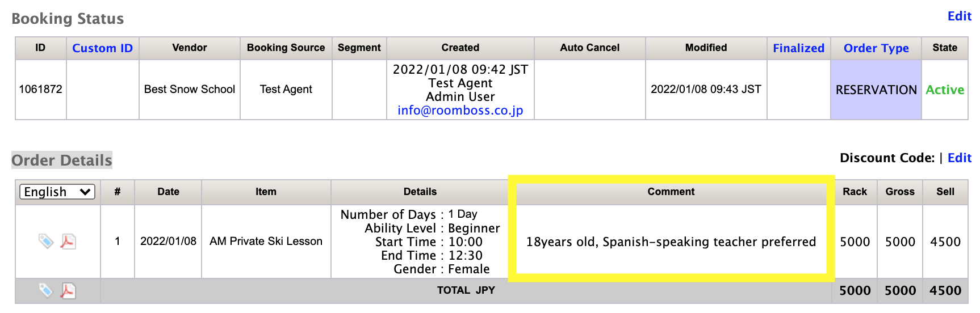Screen dimensions: 980x313
Task: Select booking ID 1061872
Action: click(x=40, y=89)
